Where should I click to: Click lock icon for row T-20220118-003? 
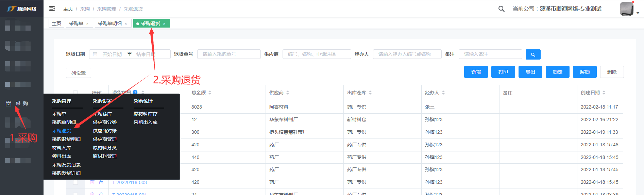[x=101, y=182]
